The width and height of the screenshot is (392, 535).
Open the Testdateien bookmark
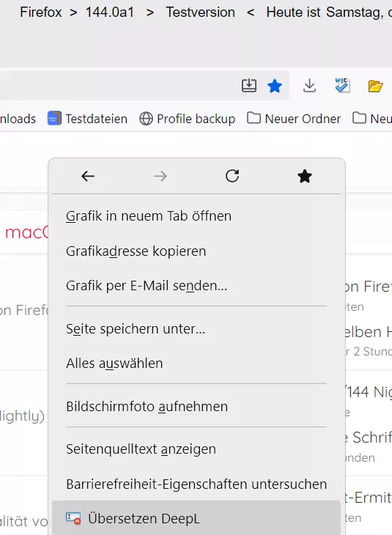click(x=87, y=119)
